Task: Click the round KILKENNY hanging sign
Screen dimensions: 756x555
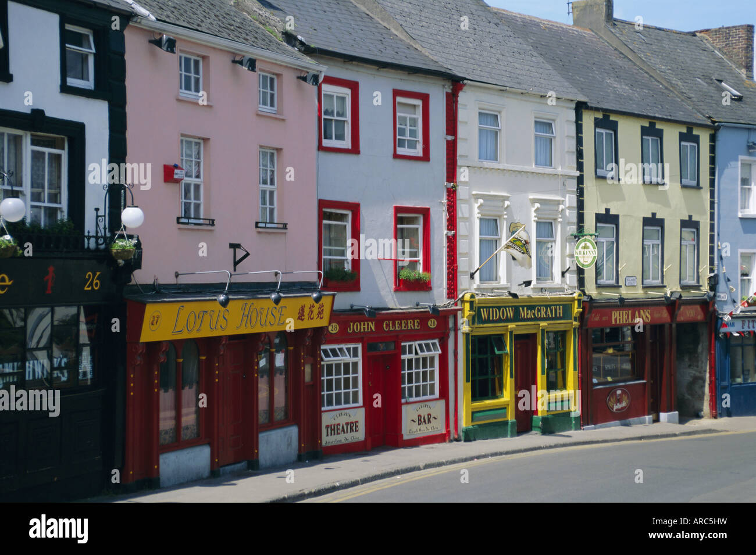Action: (585, 253)
